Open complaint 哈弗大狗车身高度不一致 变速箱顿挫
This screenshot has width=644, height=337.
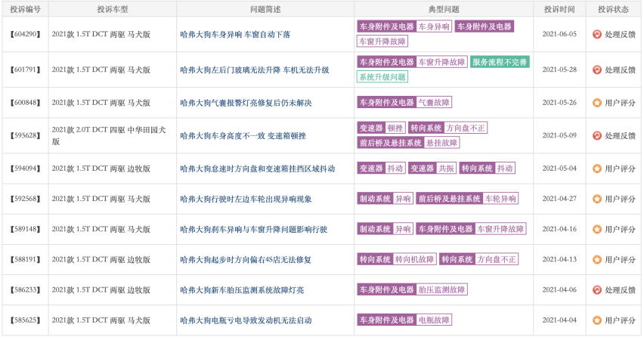point(243,136)
